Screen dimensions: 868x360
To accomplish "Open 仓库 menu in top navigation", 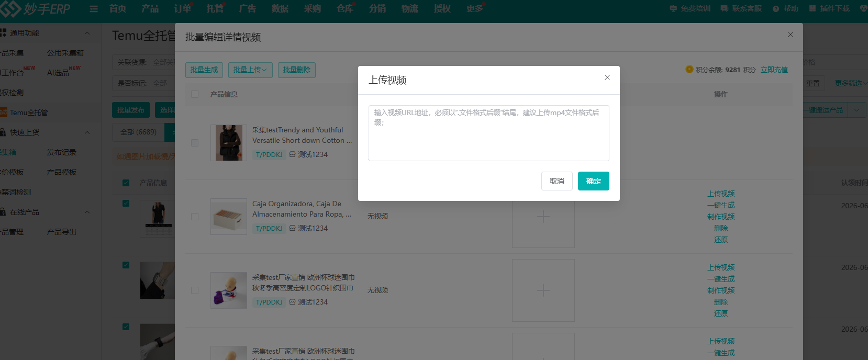I will click(x=345, y=8).
